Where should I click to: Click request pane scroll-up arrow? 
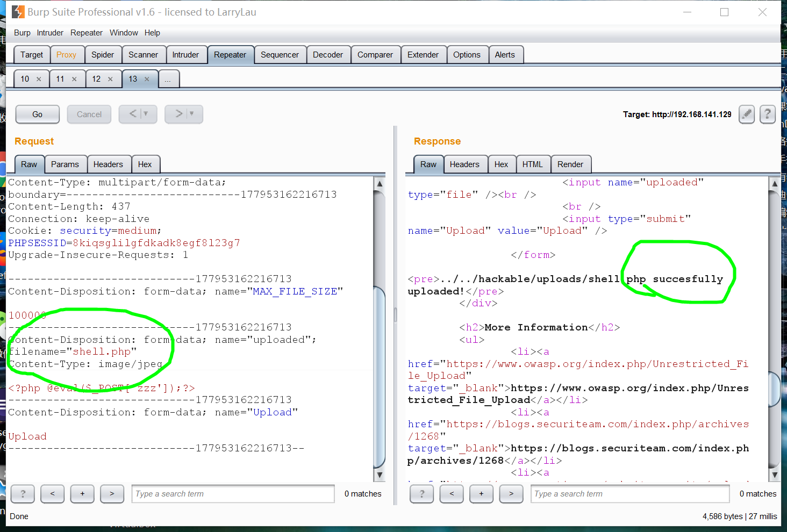pyautogui.click(x=380, y=184)
